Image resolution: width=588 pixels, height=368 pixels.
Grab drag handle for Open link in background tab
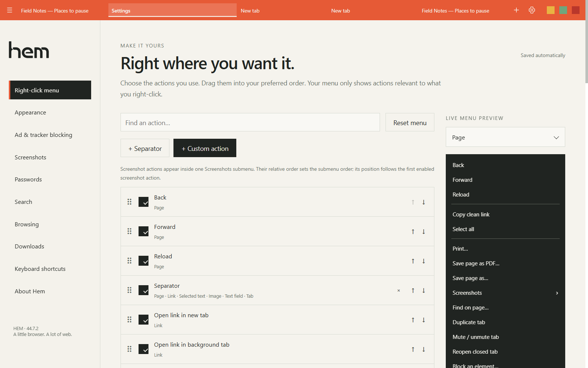coord(129,349)
